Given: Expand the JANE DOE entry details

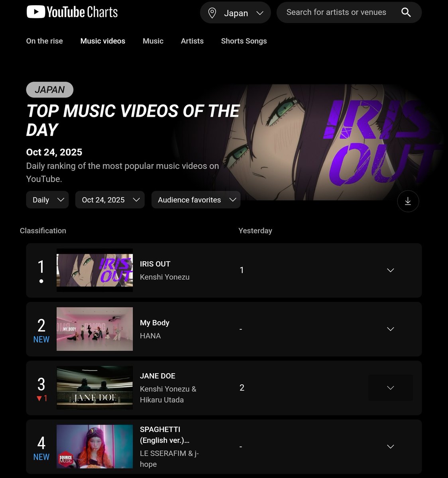Looking at the screenshot, I should click(390, 388).
